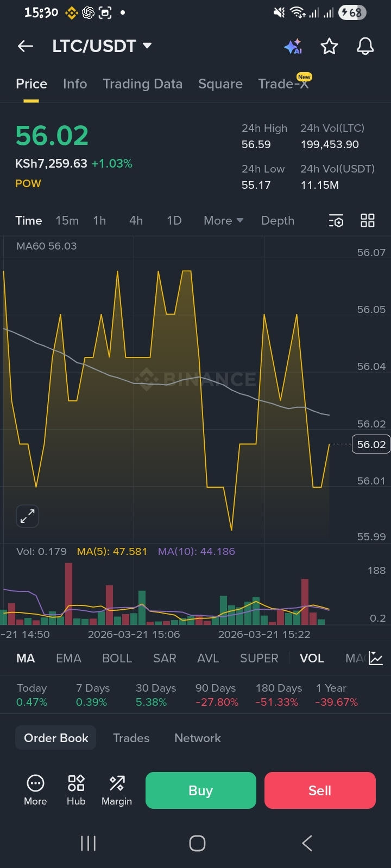
Task: Tap 24h Vol(USDT) value 11.15M
Action: 320,185
